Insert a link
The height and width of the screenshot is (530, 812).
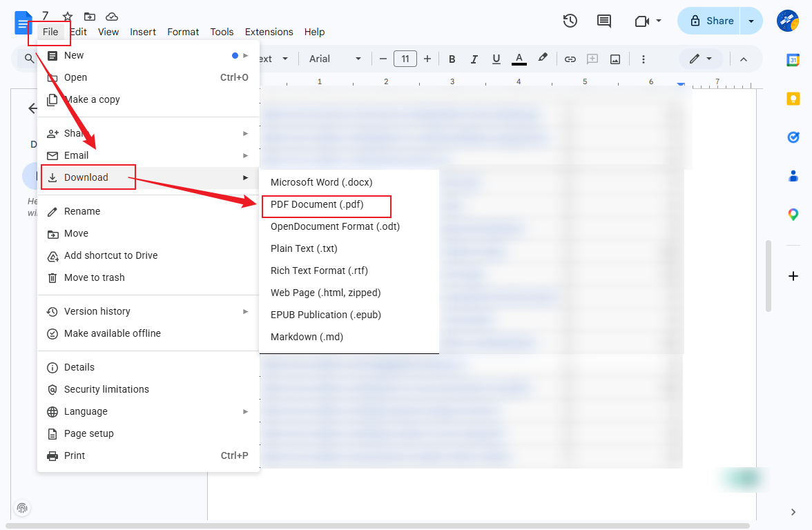point(570,59)
